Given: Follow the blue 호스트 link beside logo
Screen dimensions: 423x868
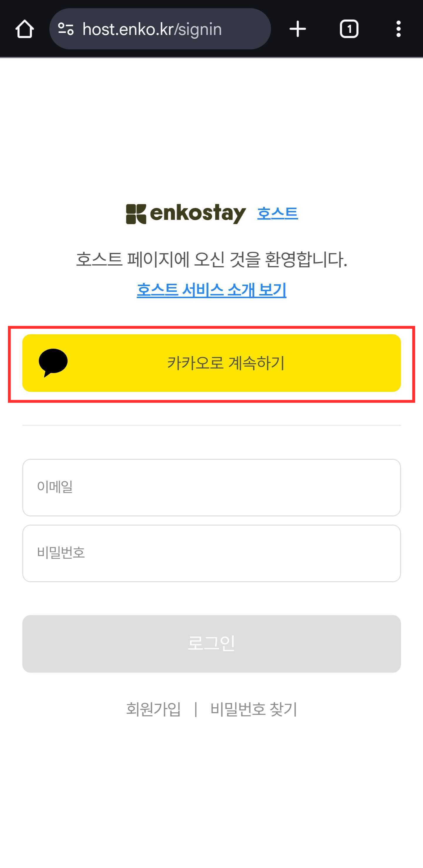Looking at the screenshot, I should point(277,213).
